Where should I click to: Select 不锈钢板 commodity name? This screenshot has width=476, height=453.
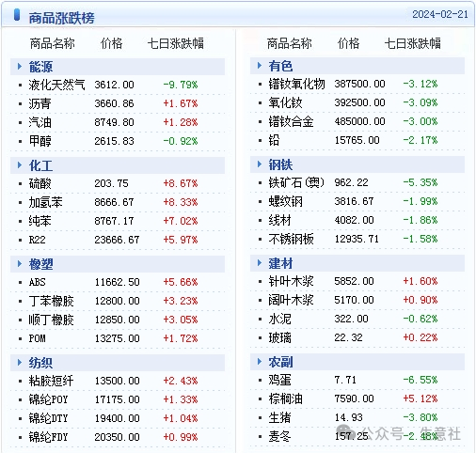(291, 239)
